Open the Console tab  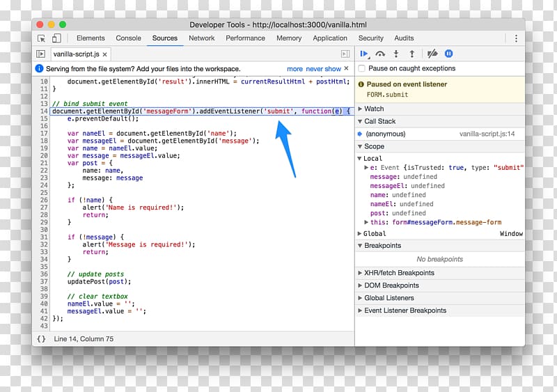point(128,38)
